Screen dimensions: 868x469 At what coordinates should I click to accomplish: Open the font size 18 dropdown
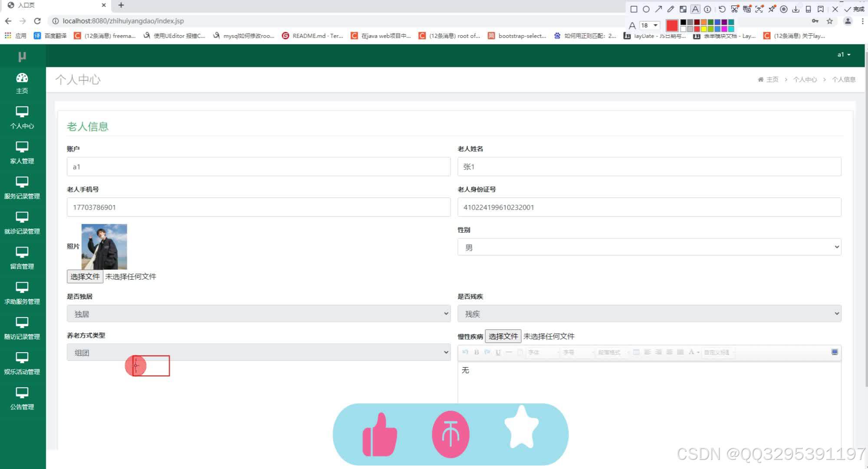click(649, 25)
